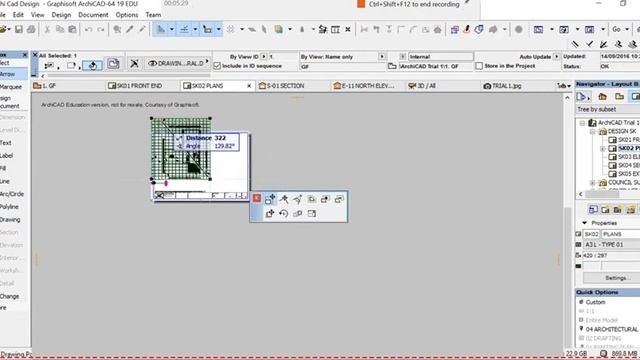Click the circular rotate-back icon in pet palette bottom row
This screenshot has width=640, height=360.
click(284, 213)
